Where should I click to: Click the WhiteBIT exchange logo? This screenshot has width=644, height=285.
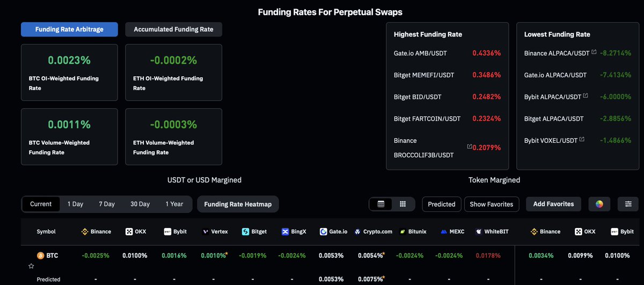click(x=478, y=232)
